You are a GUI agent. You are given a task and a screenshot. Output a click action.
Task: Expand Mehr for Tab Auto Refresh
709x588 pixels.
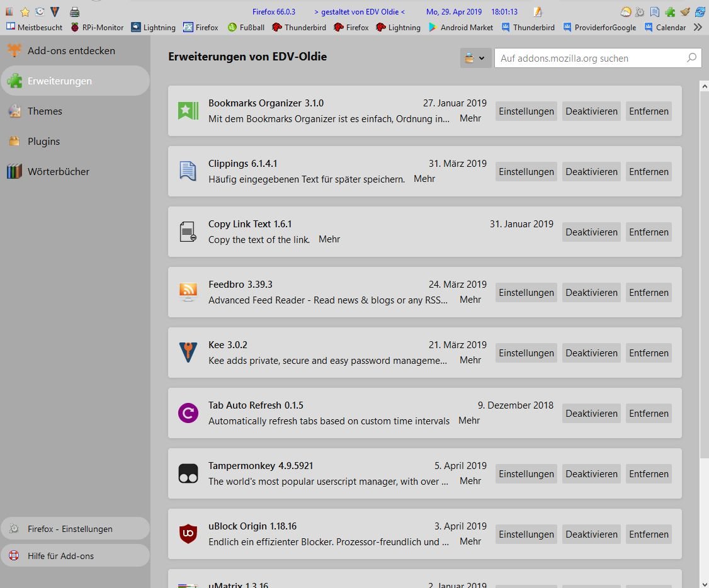[x=469, y=421]
